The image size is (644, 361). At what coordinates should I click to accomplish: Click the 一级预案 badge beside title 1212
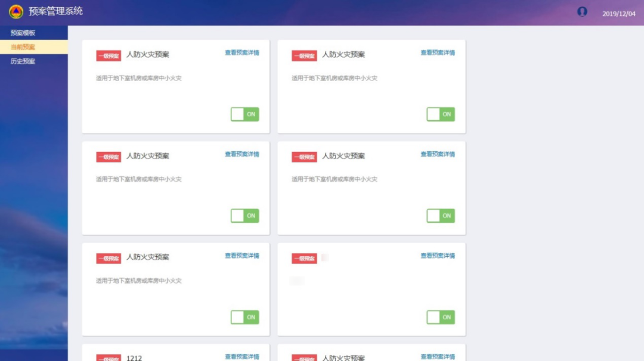point(109,357)
